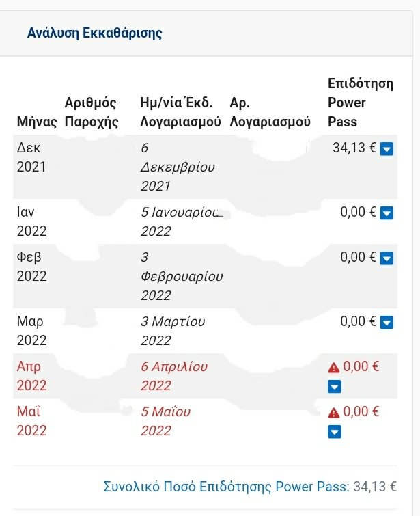Click the red warning icon for Μαϊ 2022
Image resolution: width=420 pixels, height=516 pixels.
coord(333,412)
